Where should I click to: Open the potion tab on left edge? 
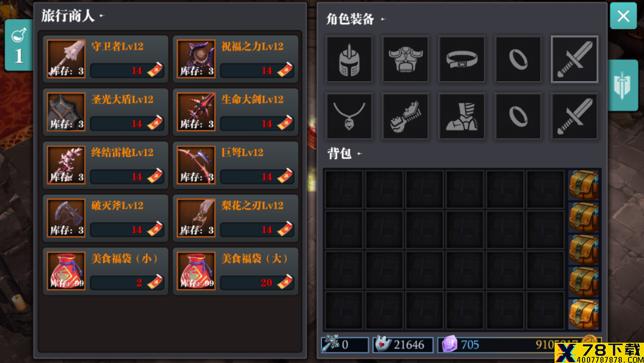click(x=18, y=45)
